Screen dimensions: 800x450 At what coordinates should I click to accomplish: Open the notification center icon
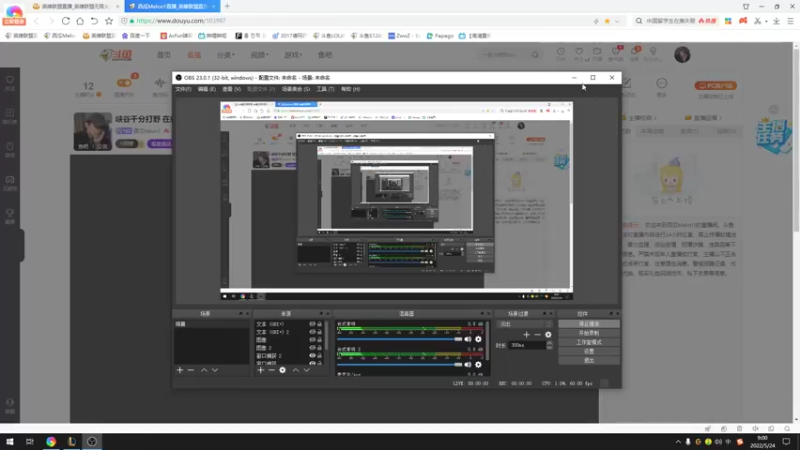[786, 441]
